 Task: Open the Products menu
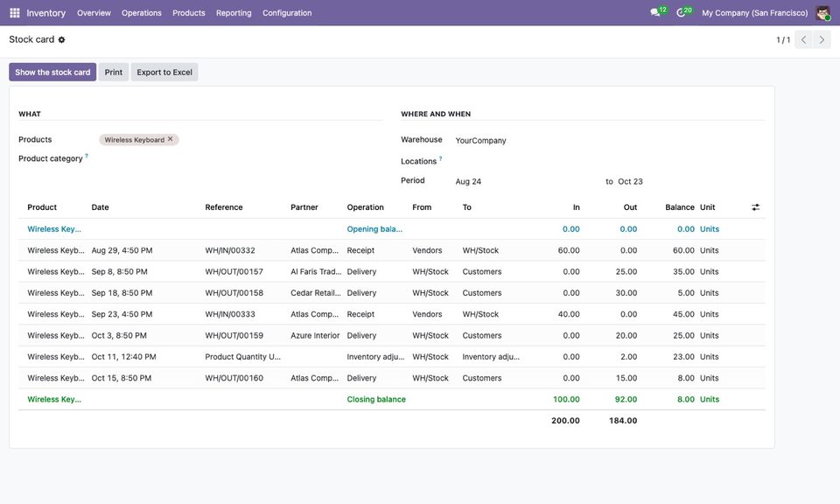tap(189, 13)
